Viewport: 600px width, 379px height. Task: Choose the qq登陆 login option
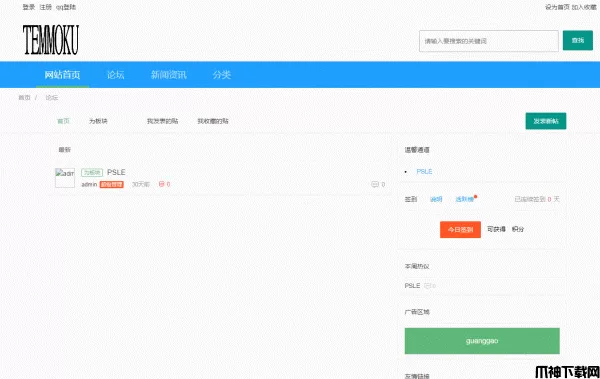pyautogui.click(x=66, y=7)
